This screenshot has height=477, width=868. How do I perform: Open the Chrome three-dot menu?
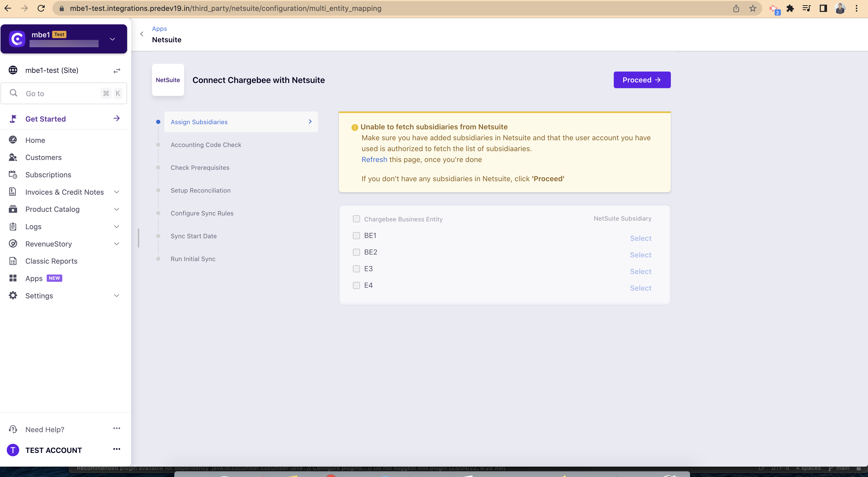[x=857, y=8]
